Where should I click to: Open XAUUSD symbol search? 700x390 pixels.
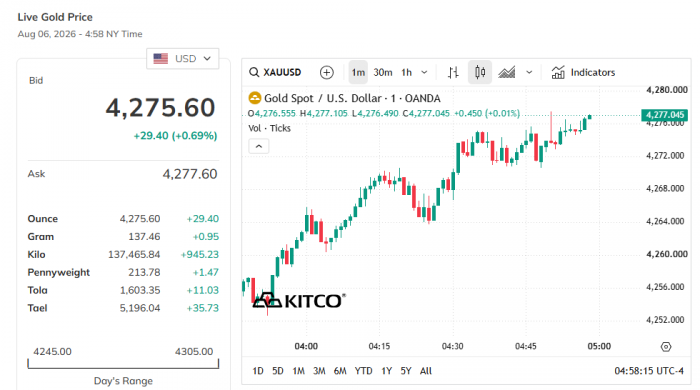[x=275, y=72]
